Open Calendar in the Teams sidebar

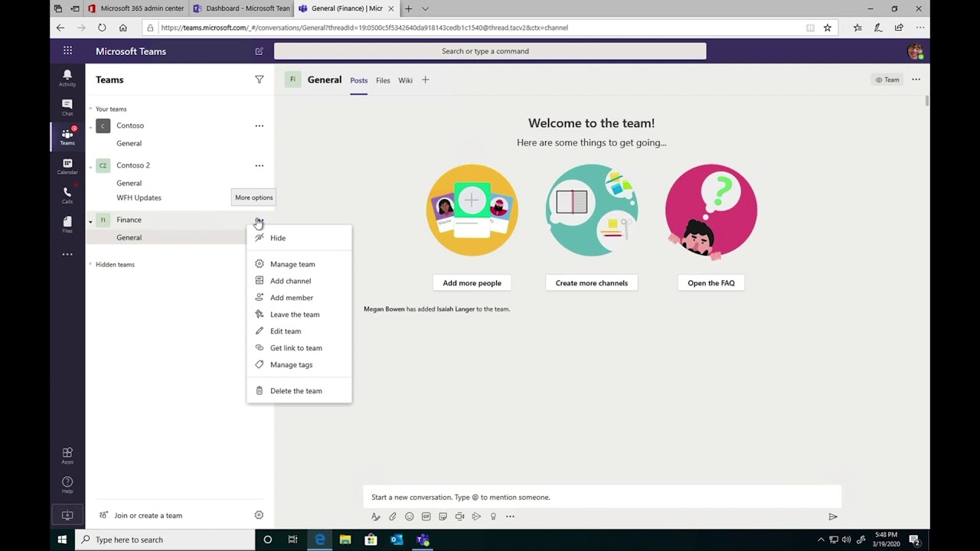pos(67,166)
